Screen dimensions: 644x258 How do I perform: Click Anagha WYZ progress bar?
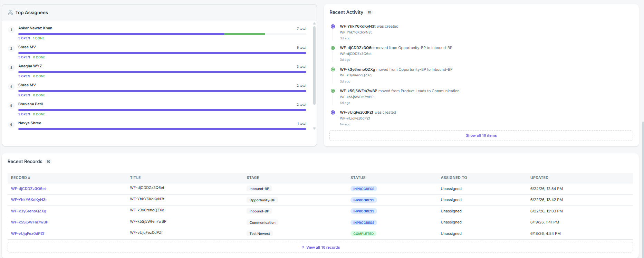coord(162,72)
